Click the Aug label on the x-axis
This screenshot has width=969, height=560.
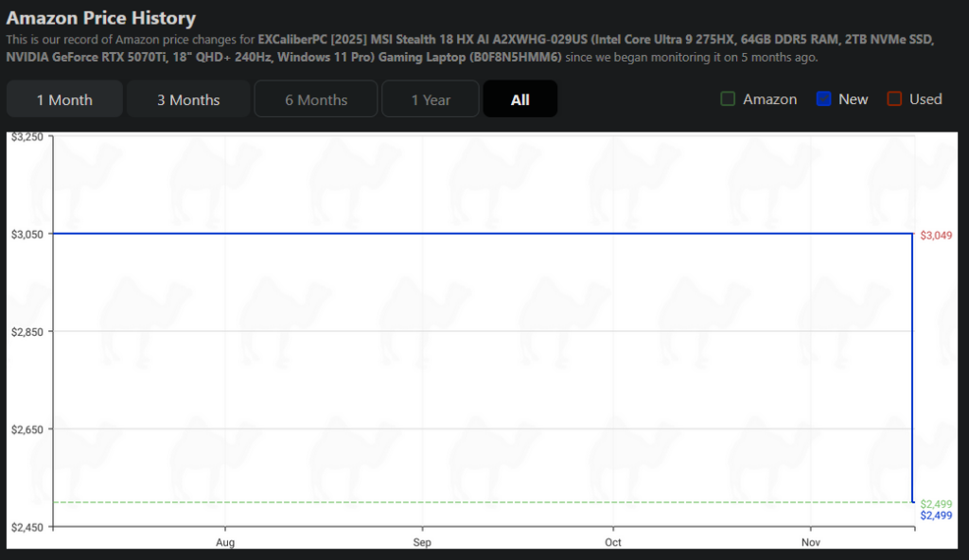pos(225,542)
